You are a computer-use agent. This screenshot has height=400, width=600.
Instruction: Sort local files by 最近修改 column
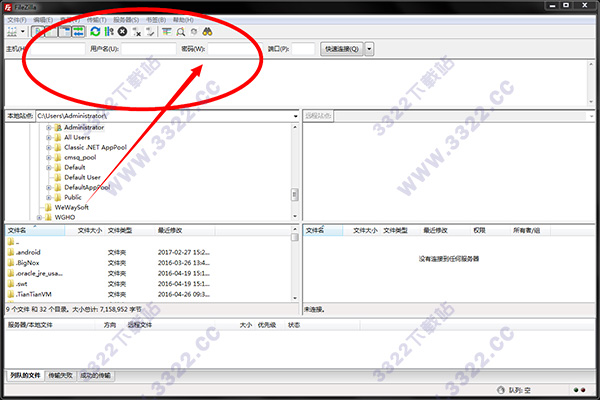(184, 230)
